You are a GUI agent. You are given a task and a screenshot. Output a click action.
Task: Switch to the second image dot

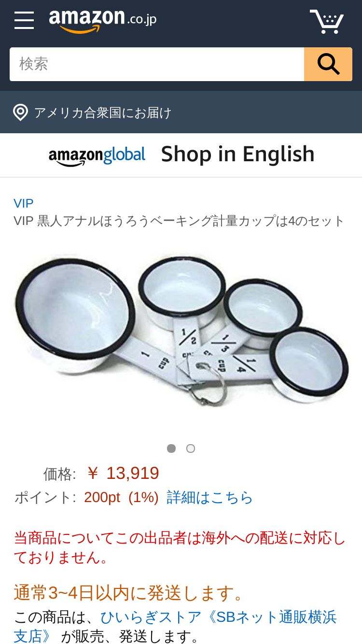(x=191, y=448)
